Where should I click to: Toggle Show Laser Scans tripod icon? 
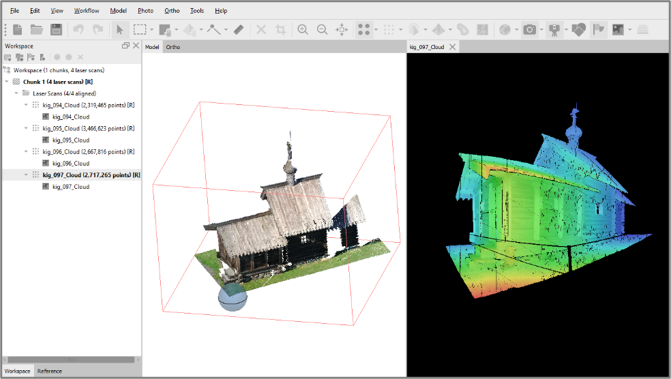[554, 30]
